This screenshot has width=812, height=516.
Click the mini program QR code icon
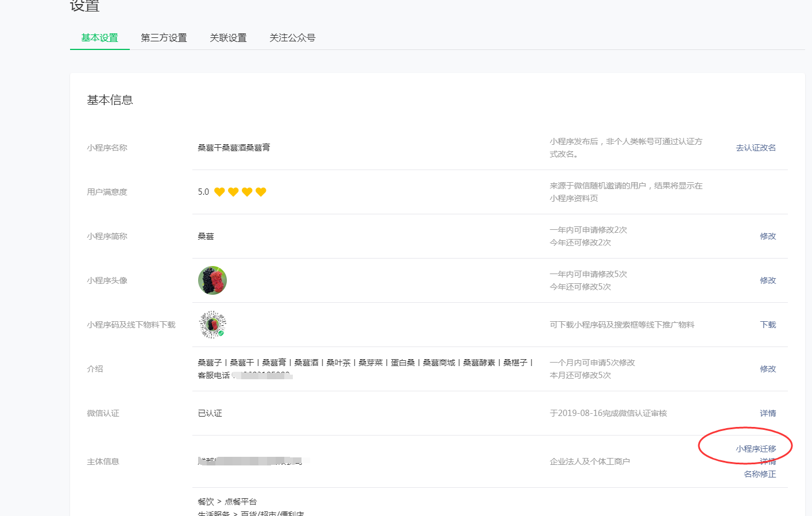212,325
